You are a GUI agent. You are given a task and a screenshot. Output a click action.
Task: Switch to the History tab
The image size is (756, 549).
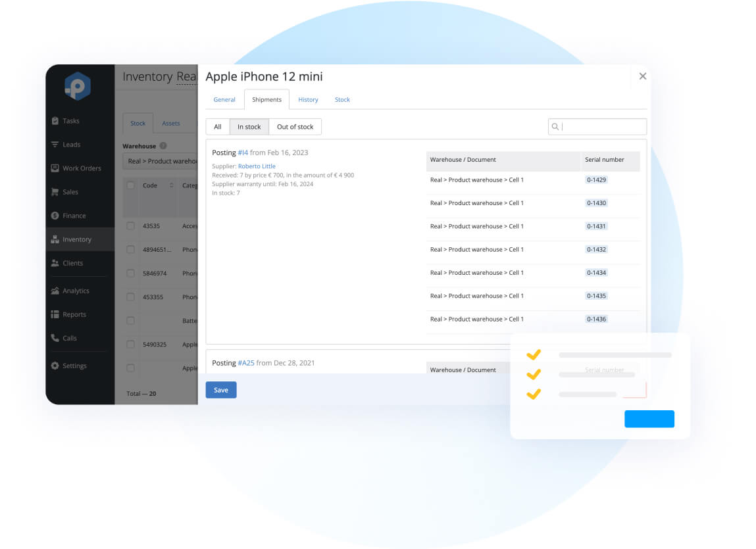tap(308, 100)
